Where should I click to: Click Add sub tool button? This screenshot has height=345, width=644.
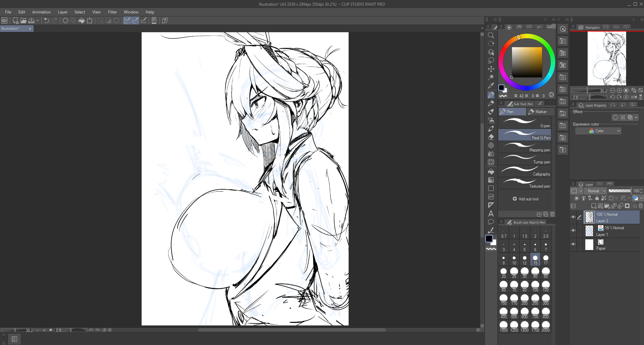click(526, 199)
